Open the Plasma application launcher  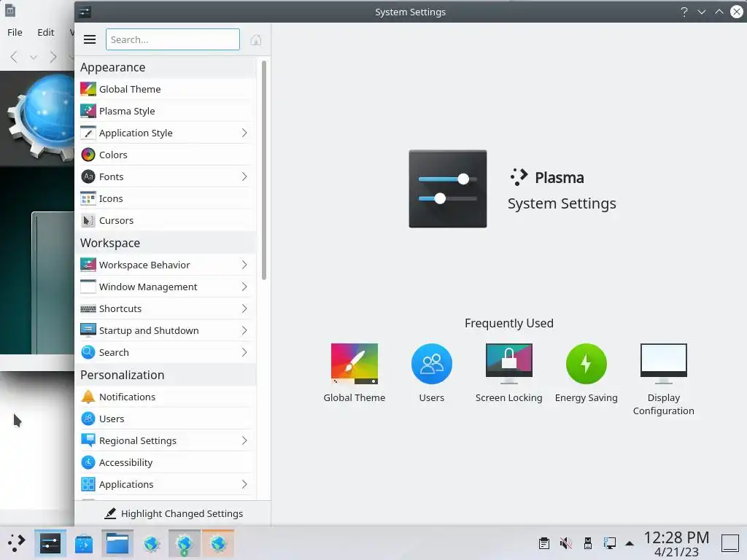[16, 543]
